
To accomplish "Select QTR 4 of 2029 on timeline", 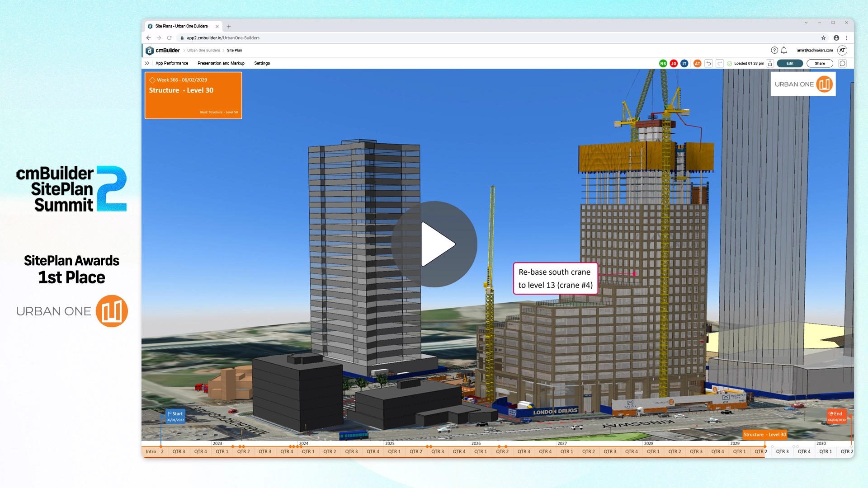I will 804,451.
